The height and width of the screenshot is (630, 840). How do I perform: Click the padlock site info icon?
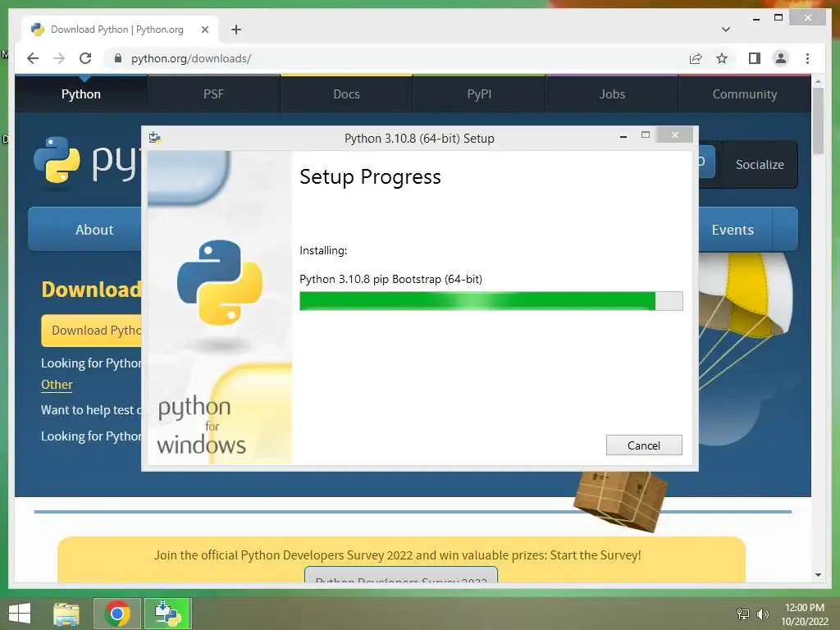point(118,58)
